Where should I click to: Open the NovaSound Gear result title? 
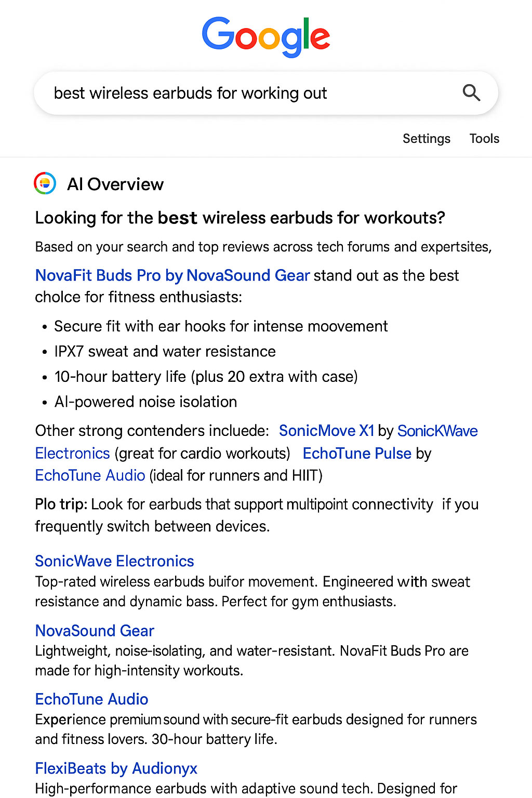click(95, 631)
